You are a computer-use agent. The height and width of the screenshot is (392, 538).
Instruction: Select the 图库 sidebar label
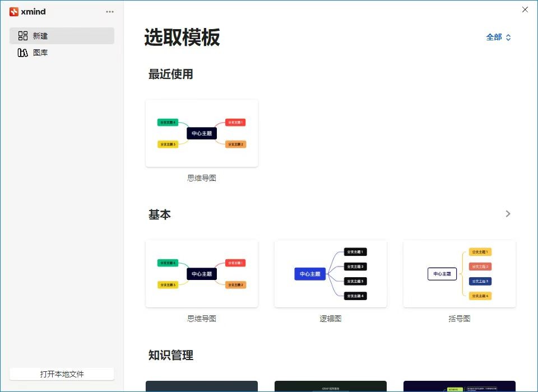(x=40, y=53)
